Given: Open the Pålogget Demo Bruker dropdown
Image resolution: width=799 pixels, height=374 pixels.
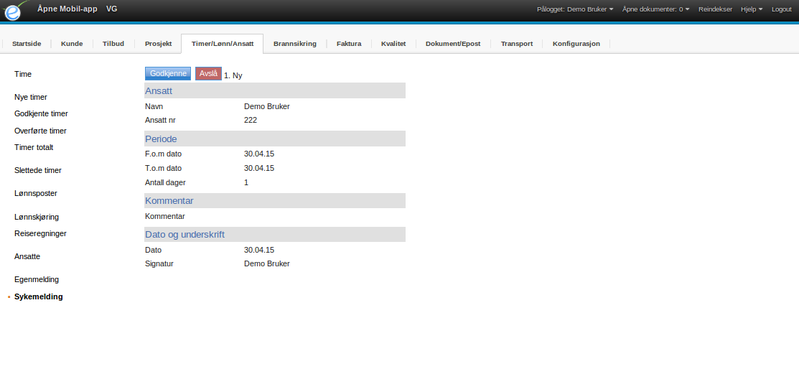Looking at the screenshot, I should (x=575, y=9).
